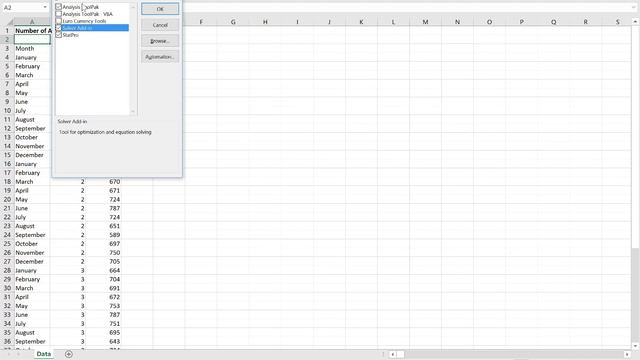Click 'December' cell in row 15
The height and width of the screenshot is (360, 640).
click(x=32, y=155)
